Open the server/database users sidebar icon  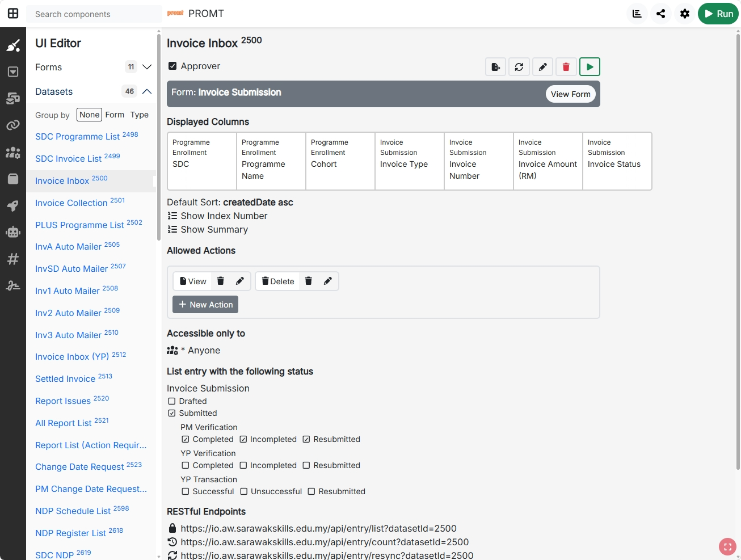pyautogui.click(x=13, y=98)
